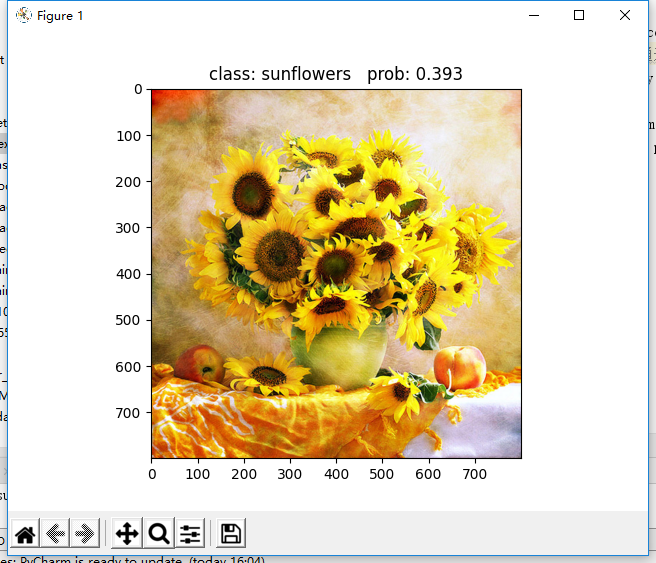Click the matplotlib icon in Figure 1 title bar
Image resolution: width=656 pixels, height=563 pixels.
pyautogui.click(x=24, y=15)
